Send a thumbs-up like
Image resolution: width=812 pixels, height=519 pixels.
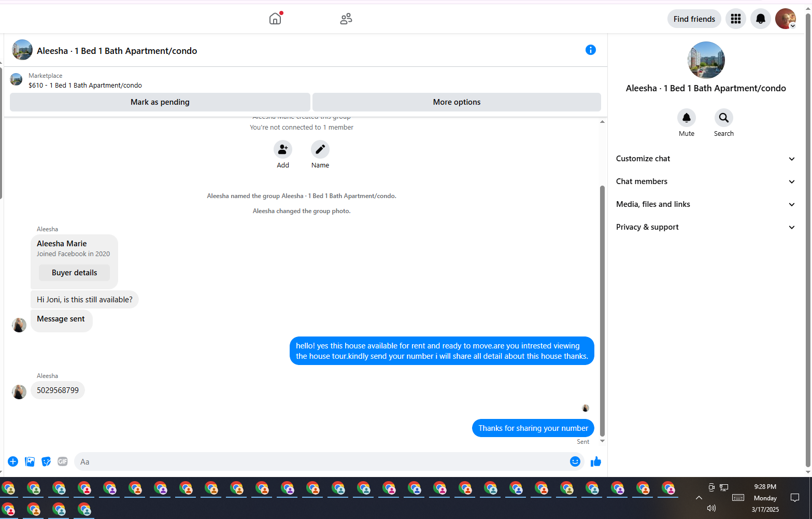596,461
